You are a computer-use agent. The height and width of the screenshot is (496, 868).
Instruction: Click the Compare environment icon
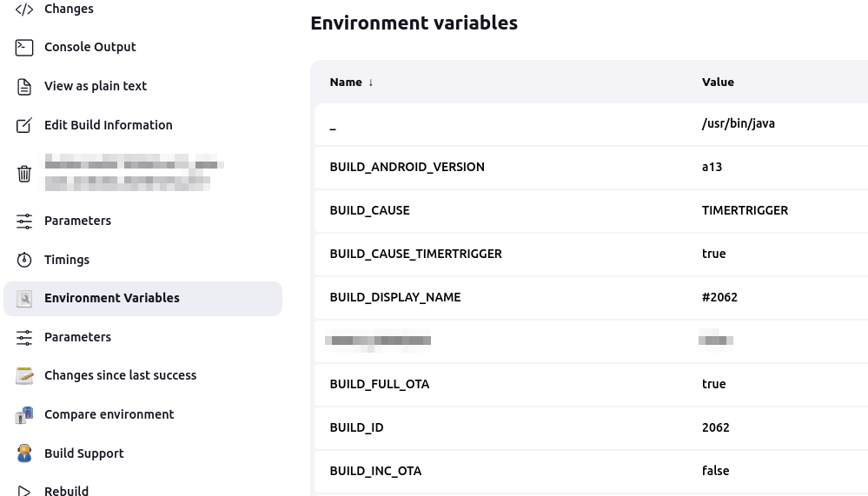point(24,414)
